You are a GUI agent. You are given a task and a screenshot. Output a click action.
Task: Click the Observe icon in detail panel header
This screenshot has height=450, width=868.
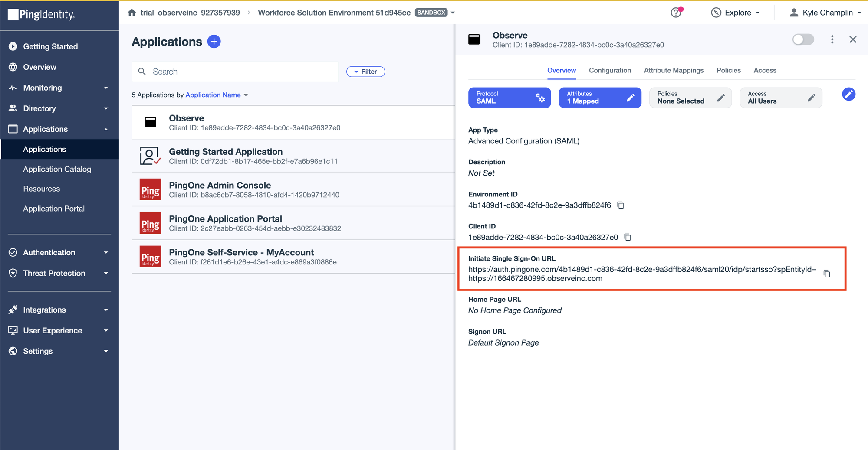click(x=474, y=39)
